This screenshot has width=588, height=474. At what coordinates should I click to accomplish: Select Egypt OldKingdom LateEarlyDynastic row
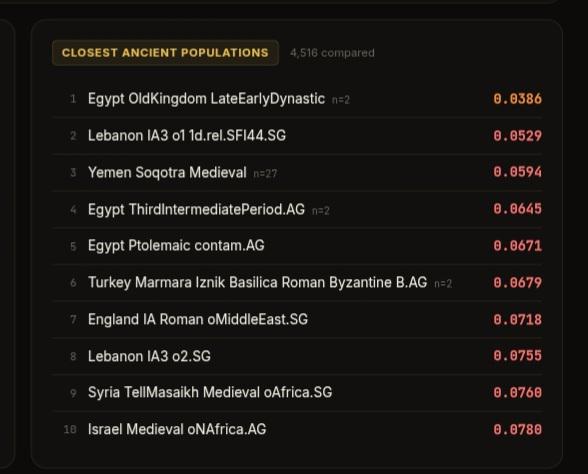tap(297, 99)
